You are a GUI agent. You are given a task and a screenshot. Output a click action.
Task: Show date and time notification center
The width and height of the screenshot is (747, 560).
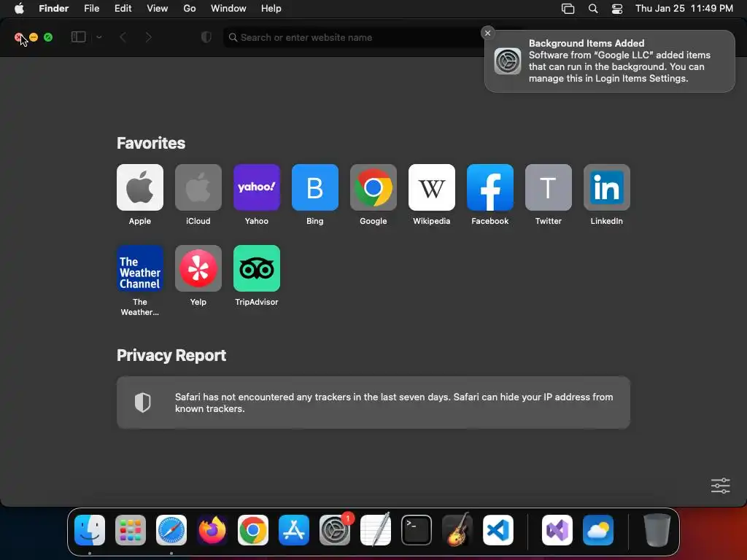684,9
